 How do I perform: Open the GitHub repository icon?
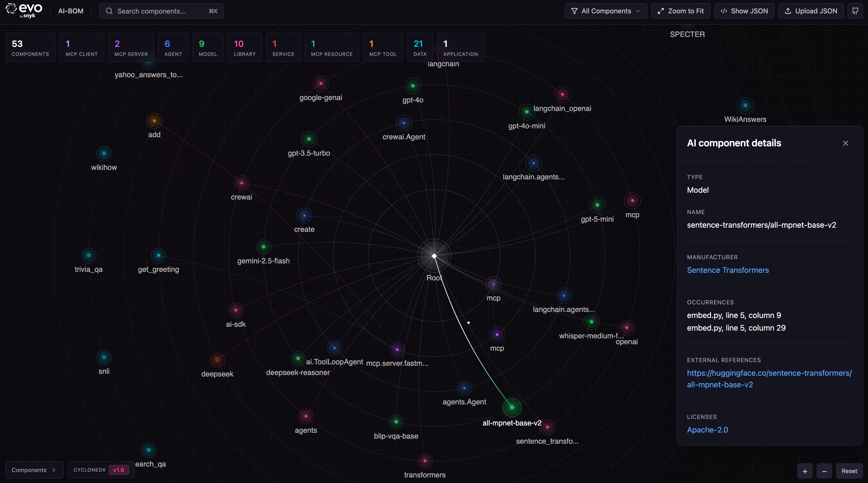coord(856,11)
